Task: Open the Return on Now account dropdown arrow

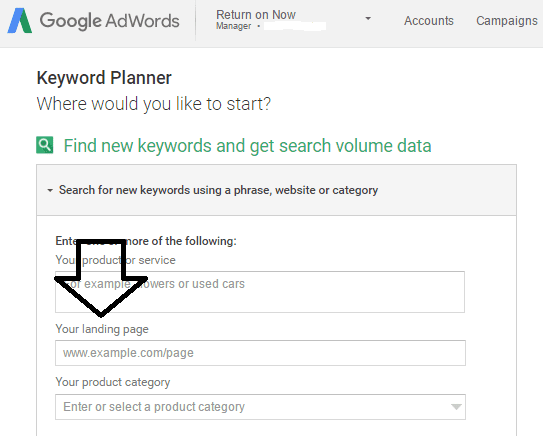Action: [x=368, y=18]
